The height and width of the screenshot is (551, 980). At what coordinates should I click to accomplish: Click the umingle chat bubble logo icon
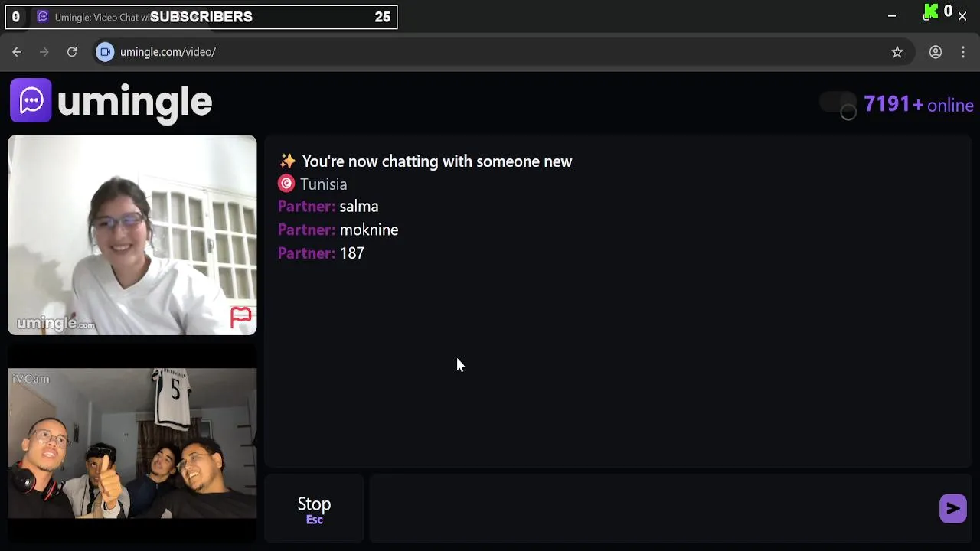[x=31, y=100]
